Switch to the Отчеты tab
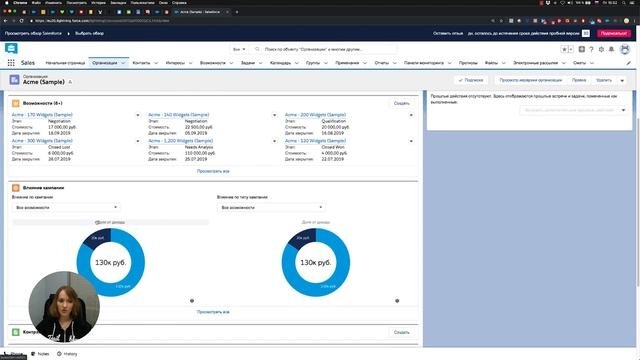 [382, 63]
